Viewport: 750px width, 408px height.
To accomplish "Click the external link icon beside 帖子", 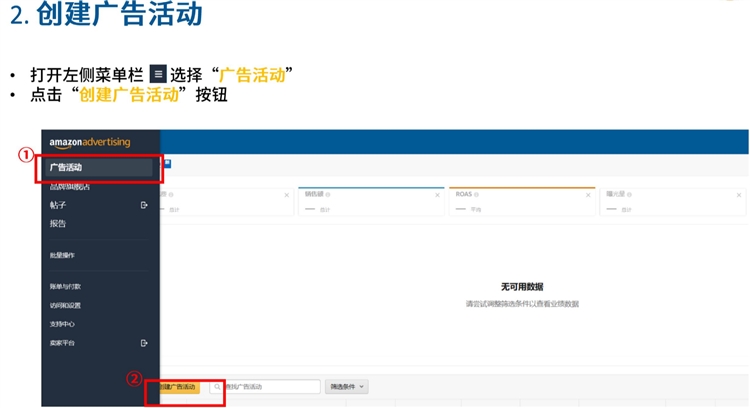I will point(143,205).
